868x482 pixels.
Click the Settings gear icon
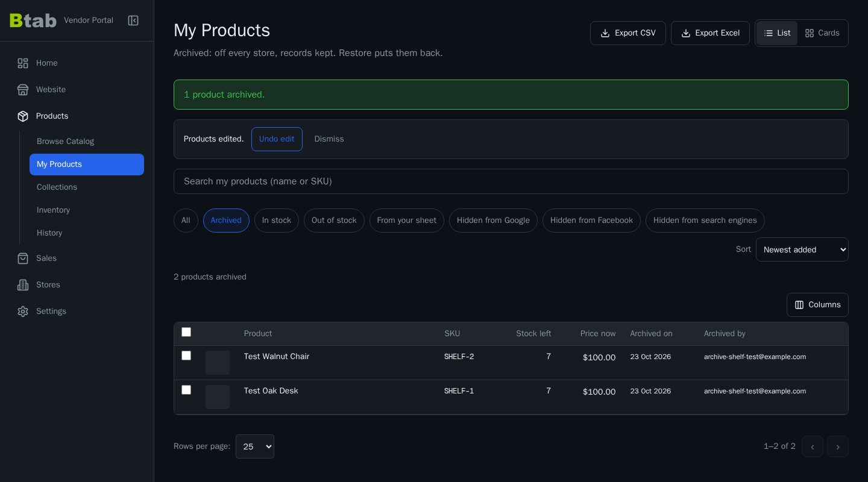pyautogui.click(x=23, y=311)
